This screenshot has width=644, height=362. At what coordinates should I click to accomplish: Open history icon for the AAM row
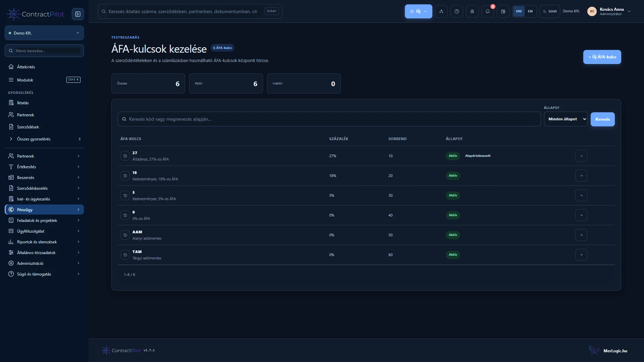click(125, 235)
